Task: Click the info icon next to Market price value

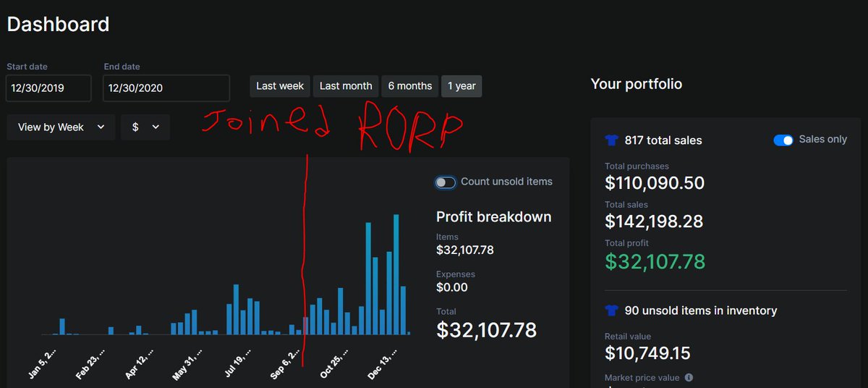Action: coord(689,377)
